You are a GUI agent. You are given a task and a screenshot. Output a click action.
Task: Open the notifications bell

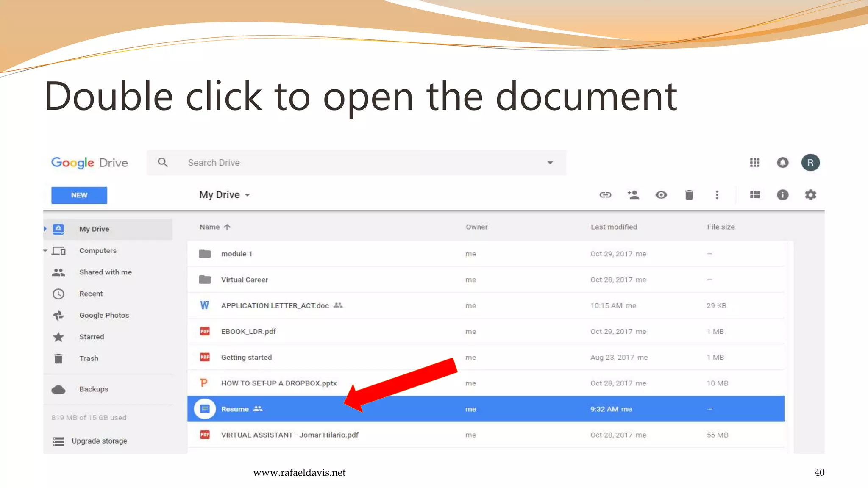click(782, 163)
